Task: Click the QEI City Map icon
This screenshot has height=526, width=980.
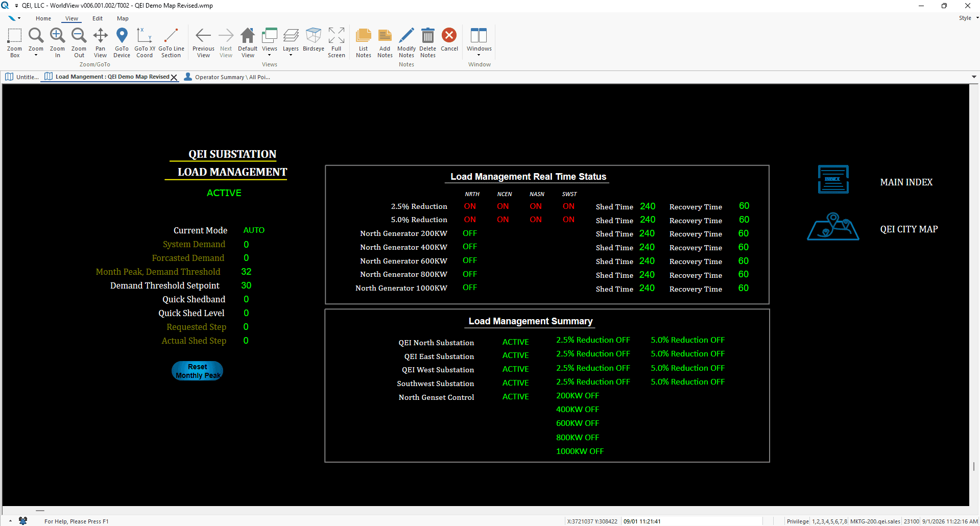Action: pos(833,226)
